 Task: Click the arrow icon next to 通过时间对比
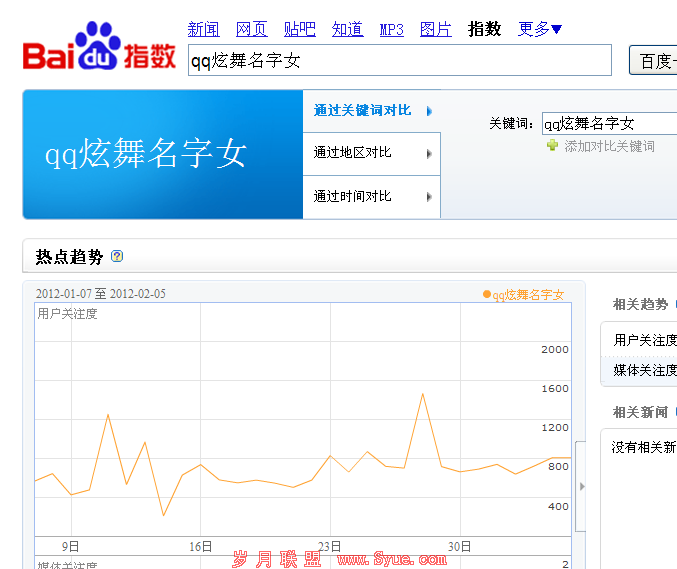tap(429, 197)
